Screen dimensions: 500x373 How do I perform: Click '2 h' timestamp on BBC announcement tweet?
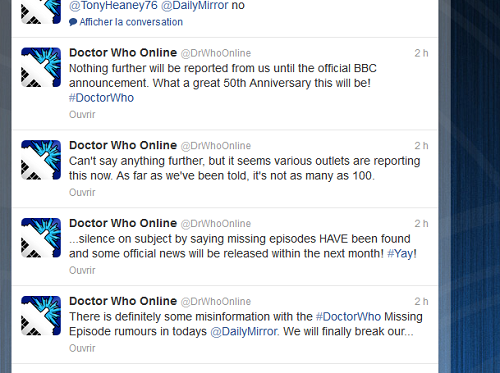pyautogui.click(x=421, y=53)
